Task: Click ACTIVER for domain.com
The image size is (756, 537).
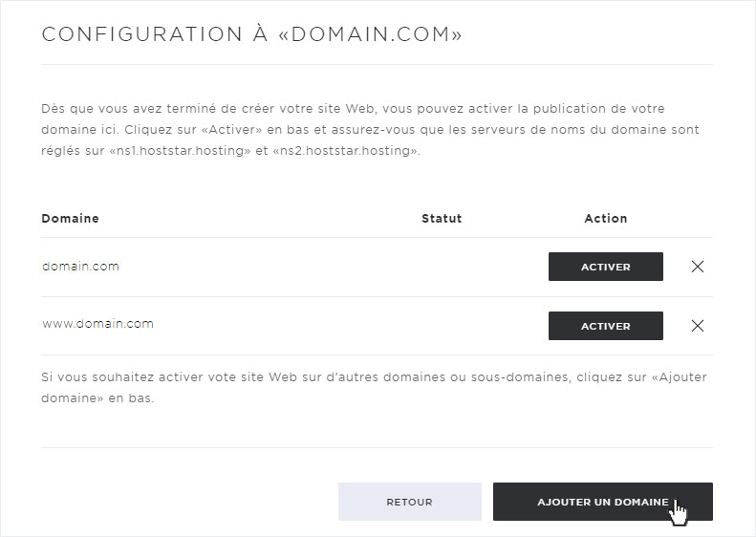Action: point(606,267)
